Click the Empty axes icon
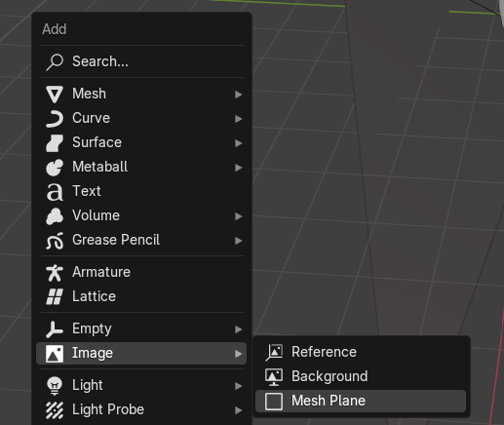 click(x=55, y=328)
